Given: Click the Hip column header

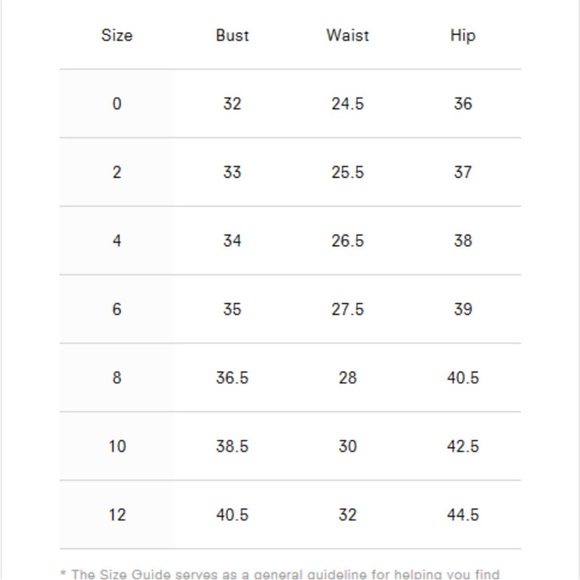Looking at the screenshot, I should pyautogui.click(x=463, y=36).
